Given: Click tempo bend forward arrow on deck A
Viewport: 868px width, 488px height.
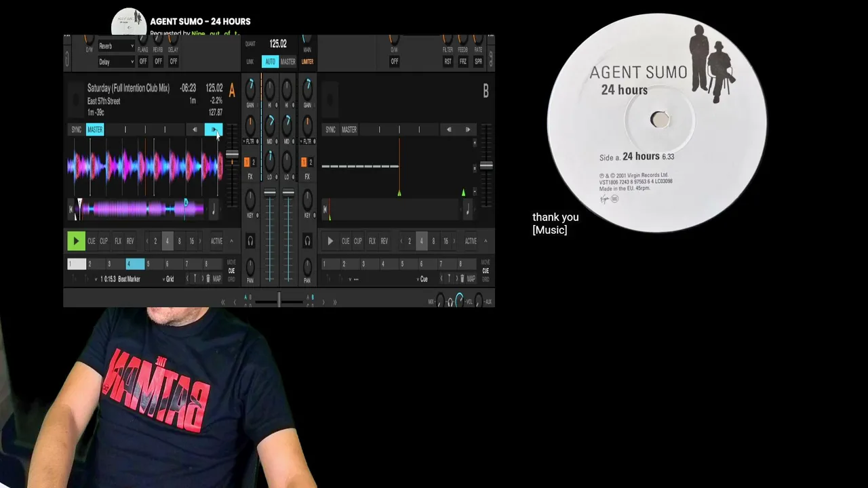Looking at the screenshot, I should [x=214, y=129].
